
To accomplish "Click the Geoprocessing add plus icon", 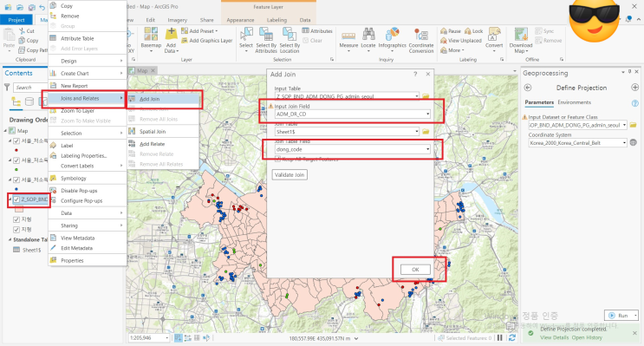I will click(635, 87).
